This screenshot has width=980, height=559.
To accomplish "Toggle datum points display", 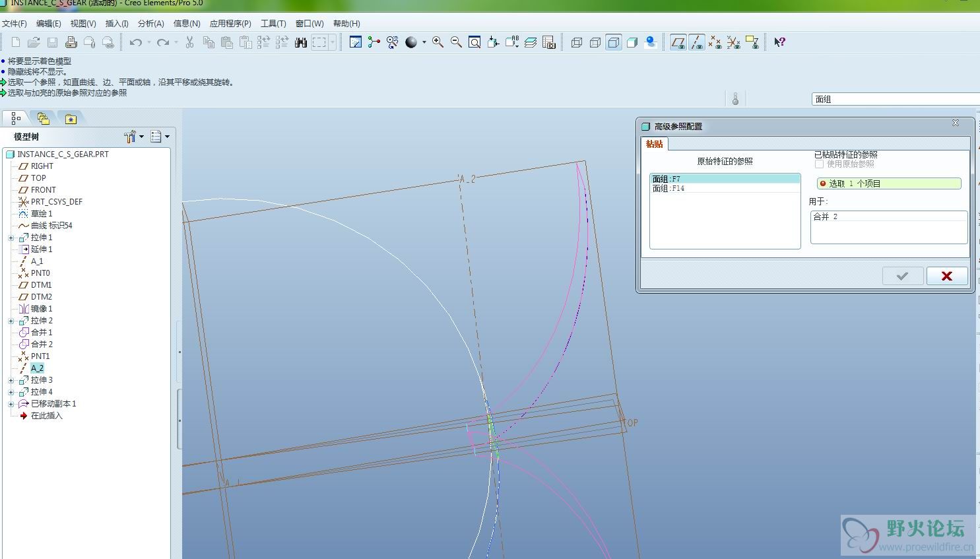I will pyautogui.click(x=715, y=42).
